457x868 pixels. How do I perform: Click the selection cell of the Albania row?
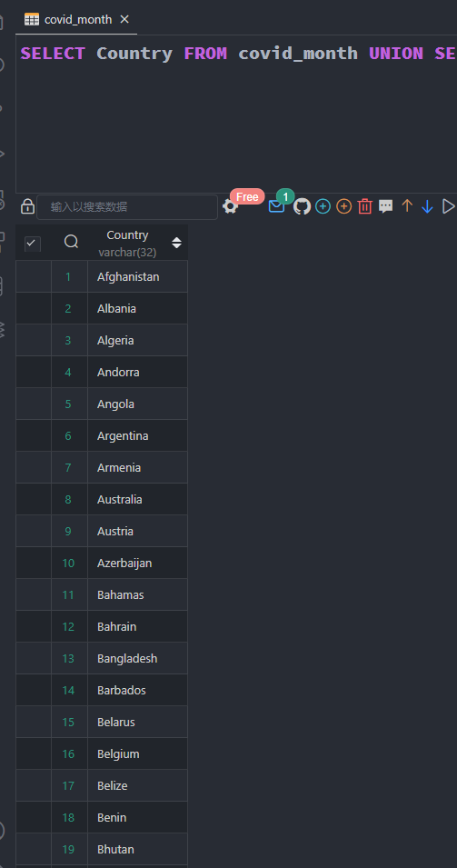coord(34,308)
